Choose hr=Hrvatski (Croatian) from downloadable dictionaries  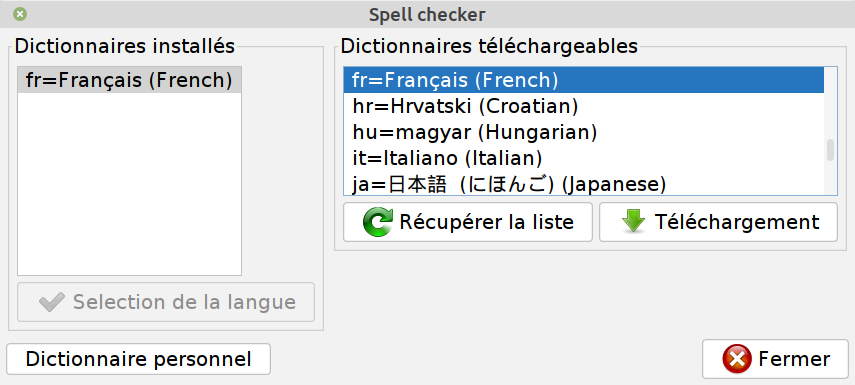[x=583, y=106]
